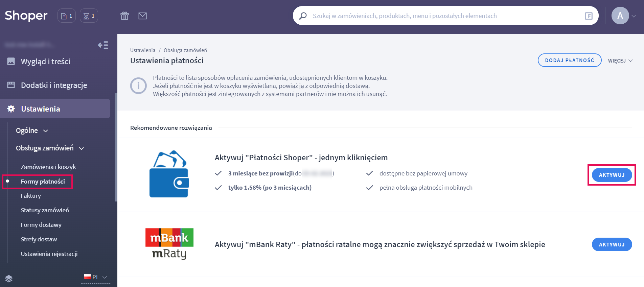
Task: Click the DODAJ PŁATNOŚĆ button
Action: (570, 60)
